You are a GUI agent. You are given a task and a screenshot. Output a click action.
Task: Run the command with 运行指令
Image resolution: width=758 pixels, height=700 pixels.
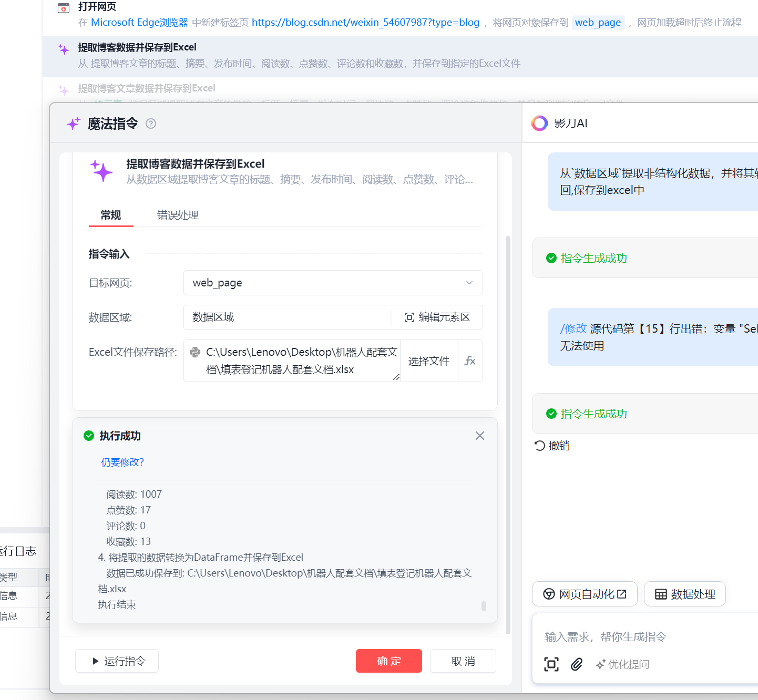coord(117,661)
